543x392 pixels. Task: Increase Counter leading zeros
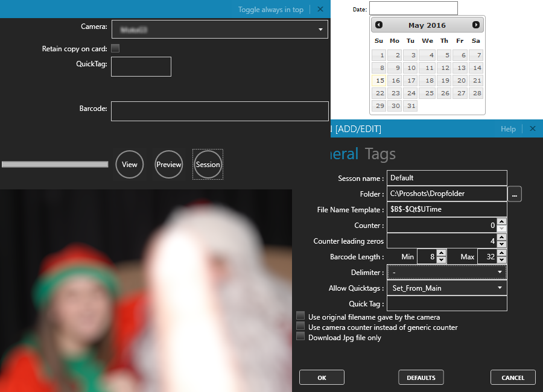click(501, 237)
